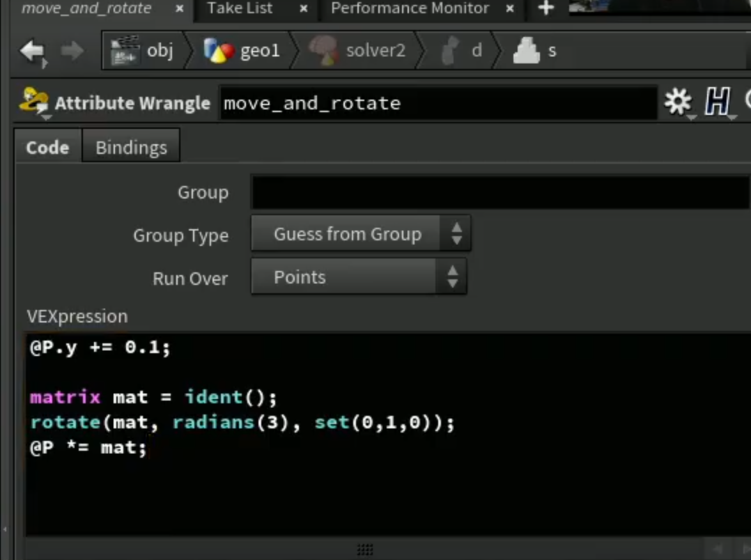This screenshot has height=560, width=751.
Task: Open Group Type dropdown
Action: click(x=361, y=234)
